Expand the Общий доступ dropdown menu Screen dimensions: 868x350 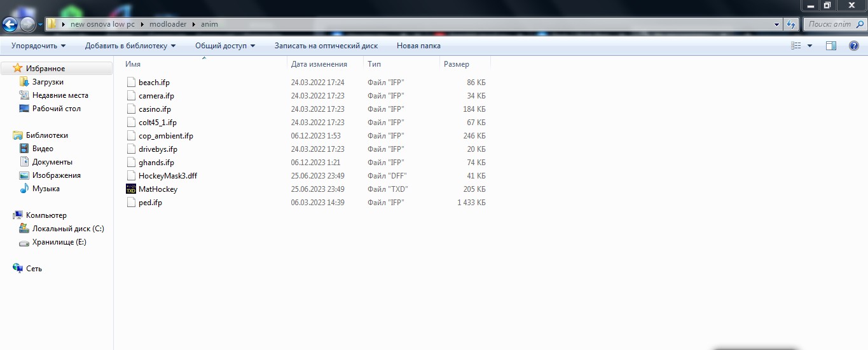tap(224, 46)
